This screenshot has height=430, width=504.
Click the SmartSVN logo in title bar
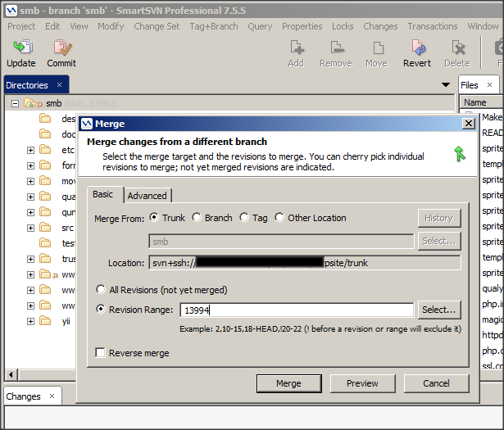(11, 11)
